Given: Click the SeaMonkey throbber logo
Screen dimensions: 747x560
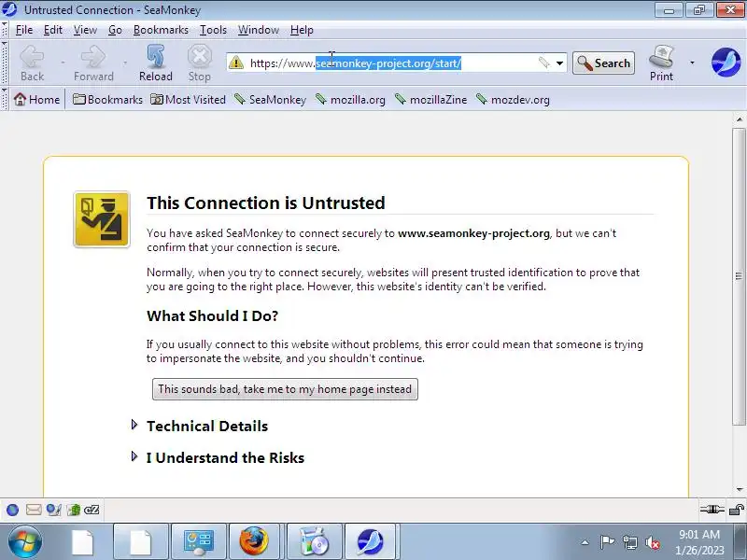Looking at the screenshot, I should (x=726, y=63).
